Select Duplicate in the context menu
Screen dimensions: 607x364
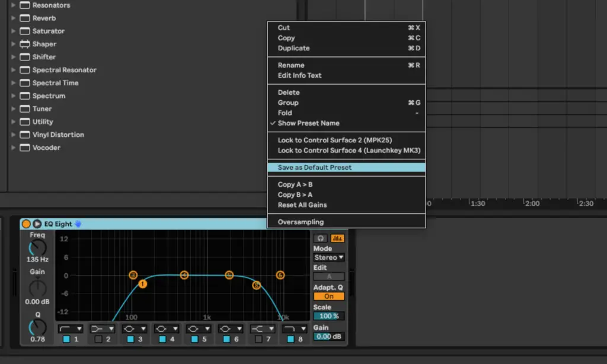pos(346,49)
